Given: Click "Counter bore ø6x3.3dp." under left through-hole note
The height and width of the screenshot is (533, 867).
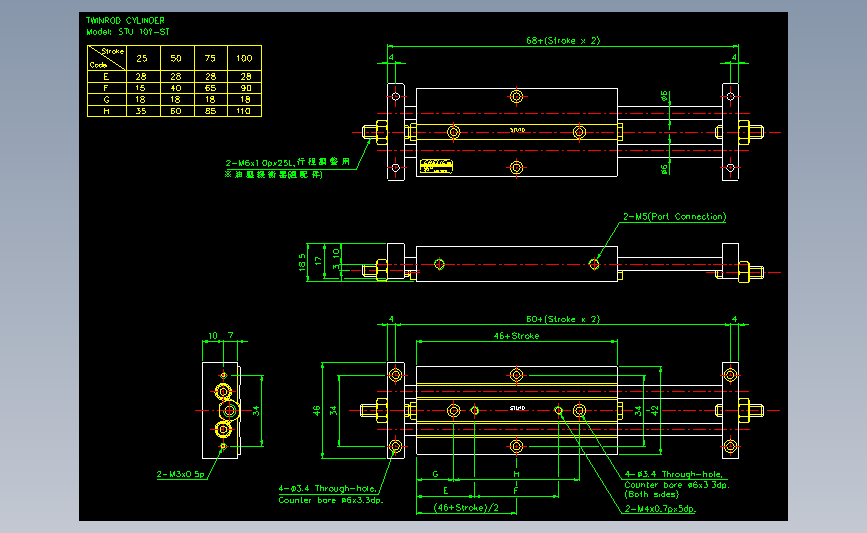Looking at the screenshot, I should tap(331, 500).
